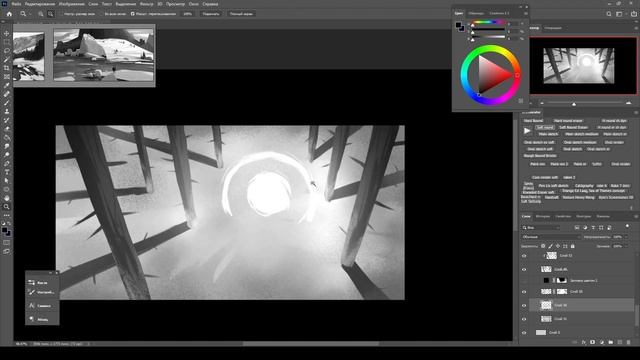
Task: Click the zoom-in magnifier in options bar
Action: 41,14
